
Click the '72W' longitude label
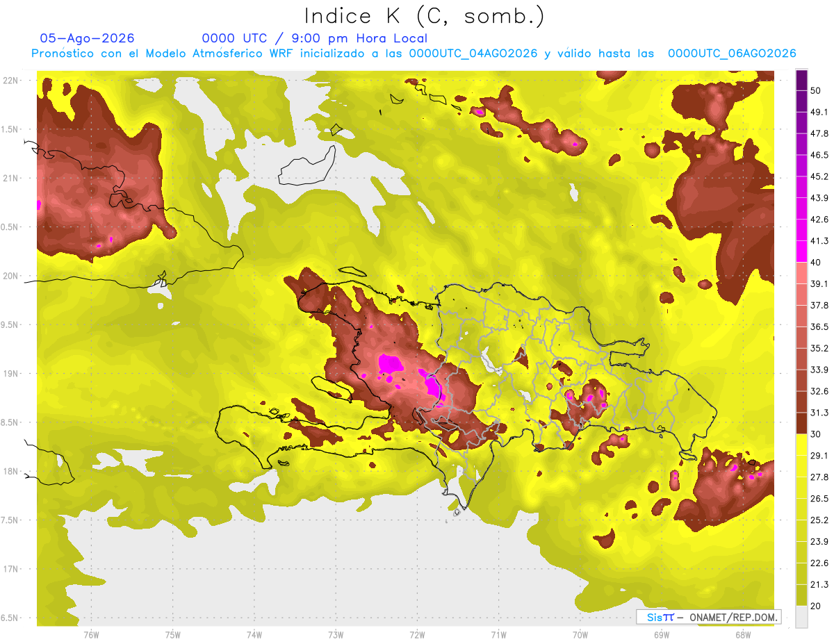click(417, 634)
